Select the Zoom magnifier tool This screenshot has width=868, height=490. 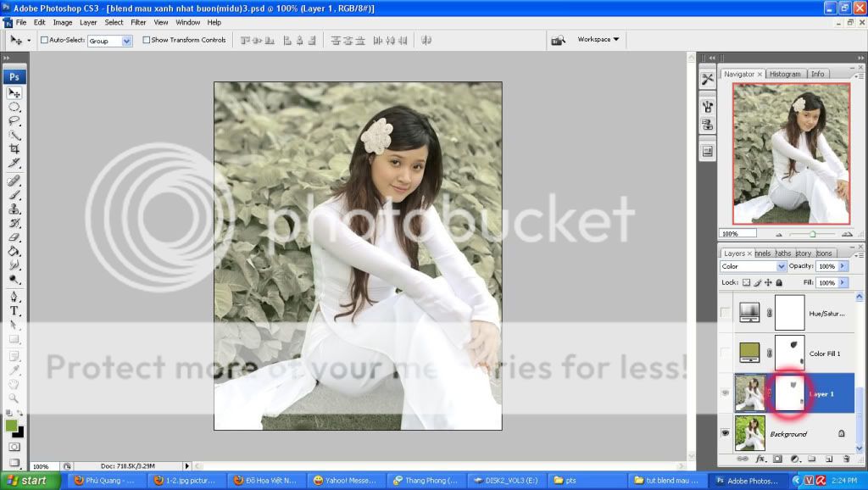pyautogui.click(x=14, y=398)
